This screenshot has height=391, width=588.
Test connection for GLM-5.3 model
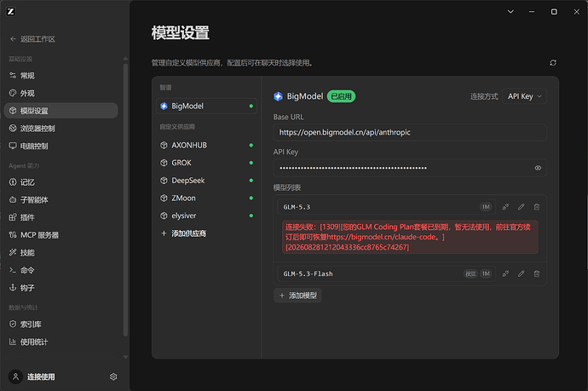[x=505, y=207]
